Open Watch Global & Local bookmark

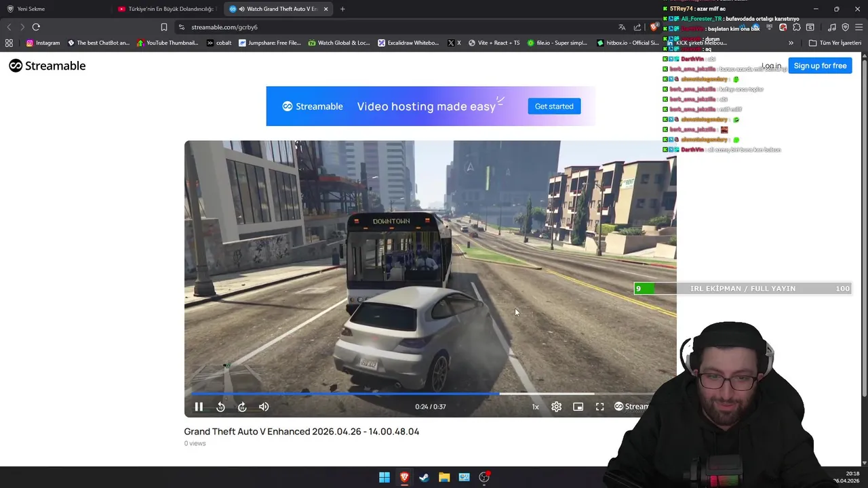click(339, 43)
